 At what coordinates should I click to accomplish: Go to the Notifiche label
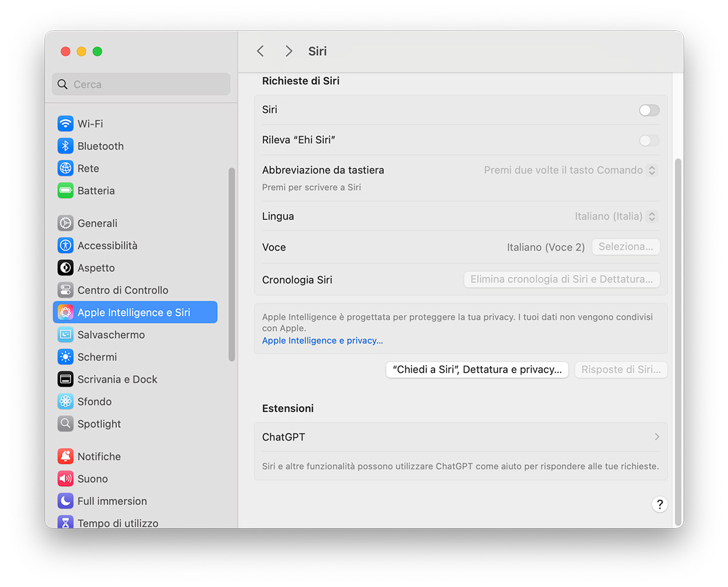click(99, 456)
